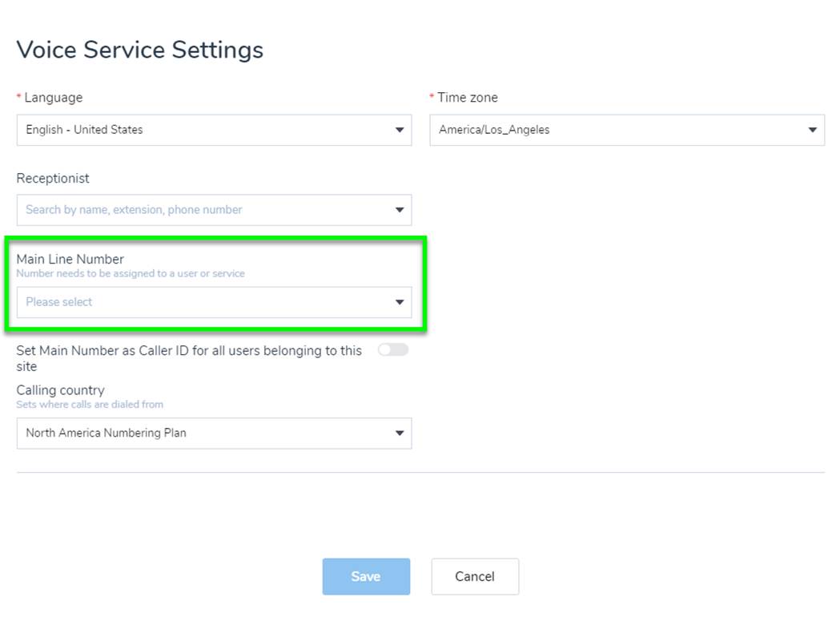Open the Time zone dropdown

[627, 130]
